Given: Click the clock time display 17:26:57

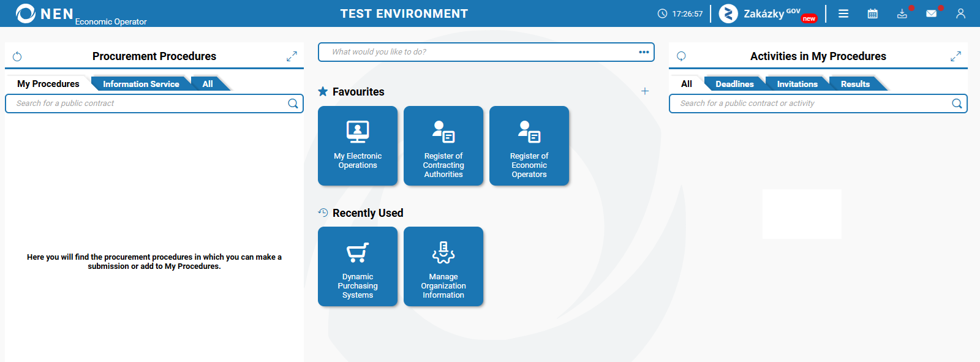Looking at the screenshot, I should tap(680, 13).
